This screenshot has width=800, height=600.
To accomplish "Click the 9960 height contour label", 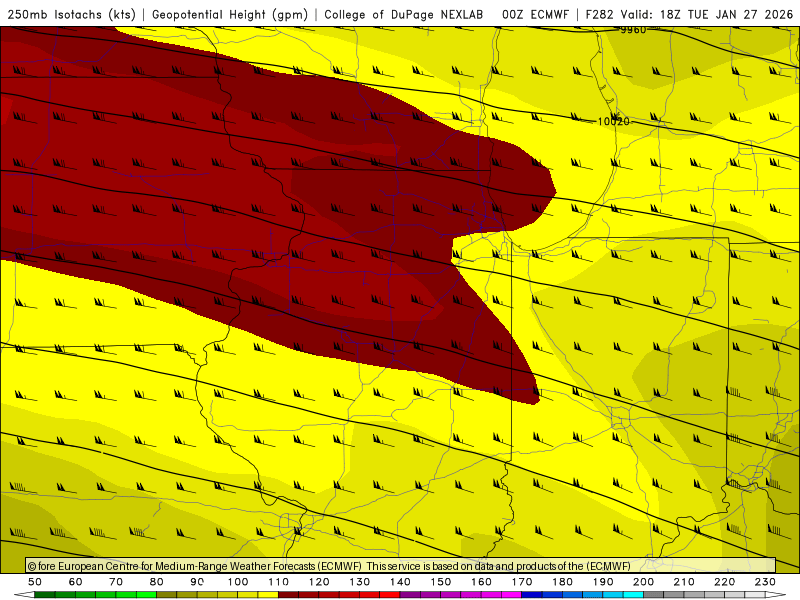I will tap(633, 30).
